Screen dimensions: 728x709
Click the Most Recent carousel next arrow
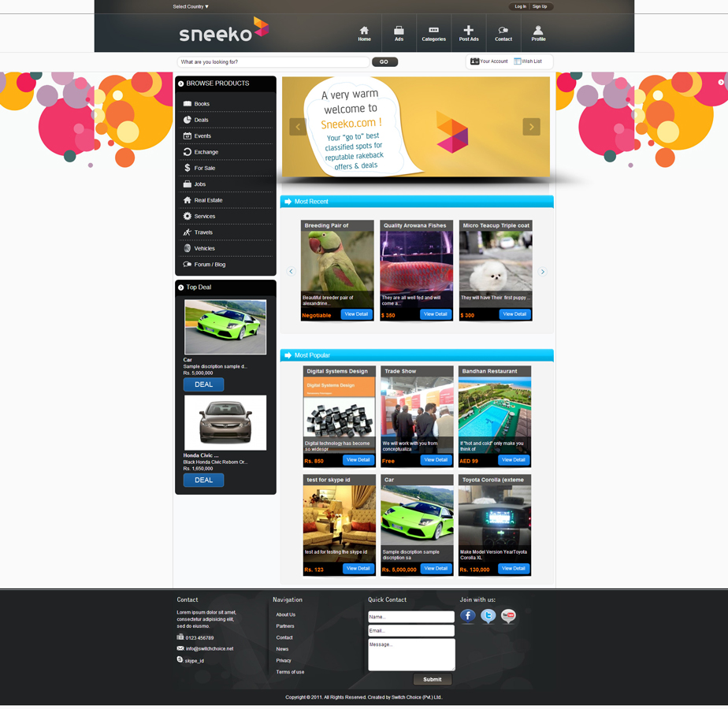[542, 271]
